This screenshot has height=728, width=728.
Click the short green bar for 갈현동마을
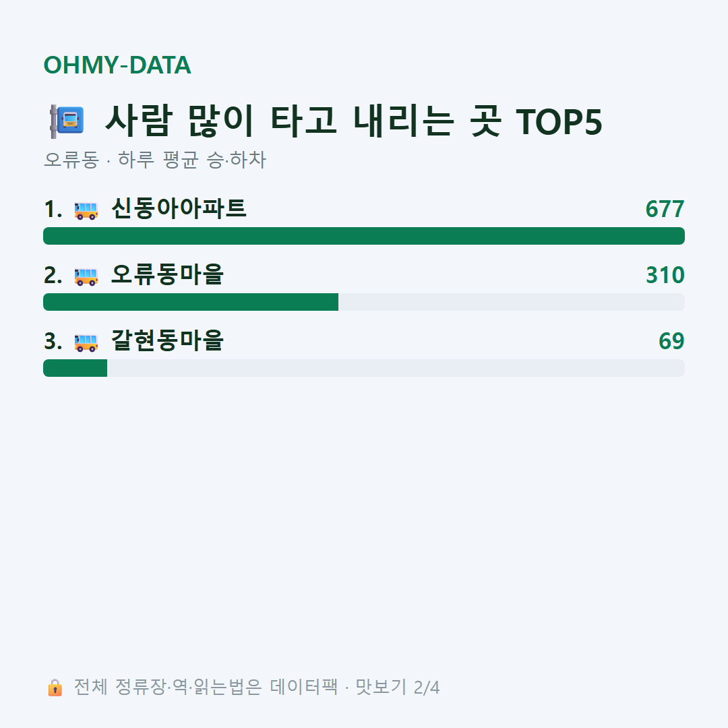tap(75, 368)
